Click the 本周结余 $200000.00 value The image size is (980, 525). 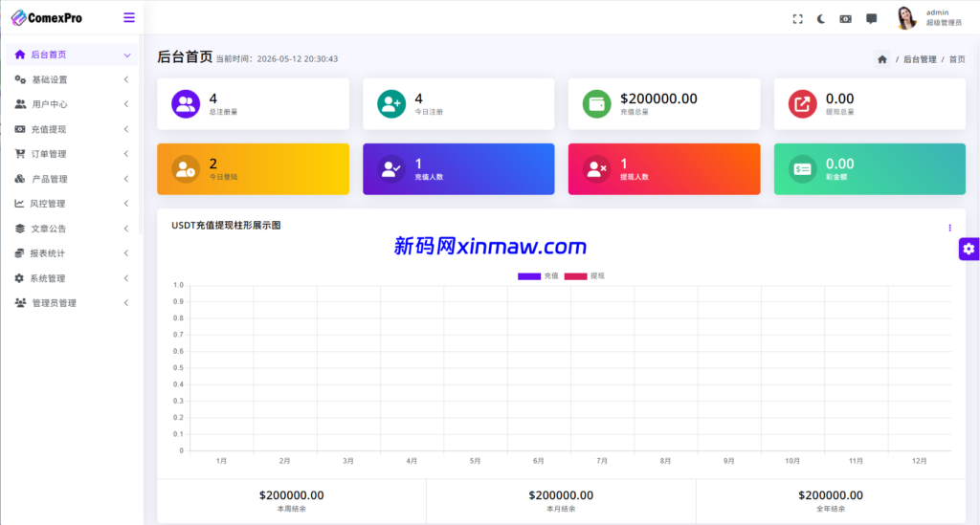[291, 495]
